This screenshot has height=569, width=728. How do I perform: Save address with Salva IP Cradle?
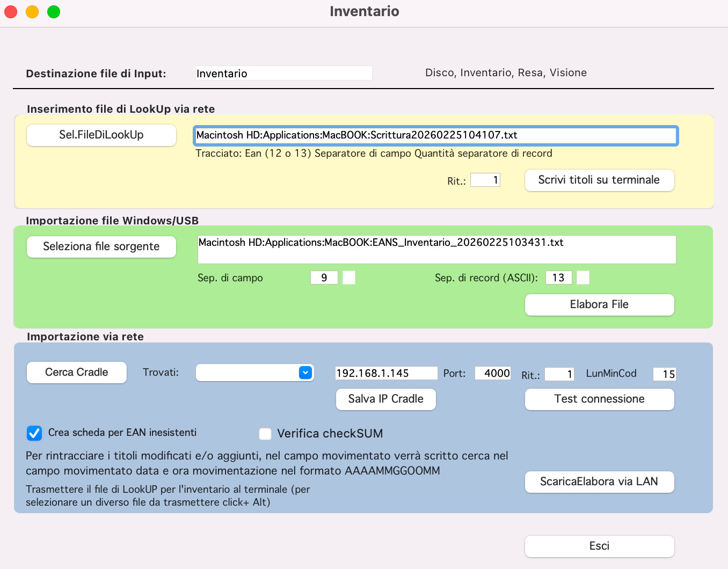tap(385, 399)
